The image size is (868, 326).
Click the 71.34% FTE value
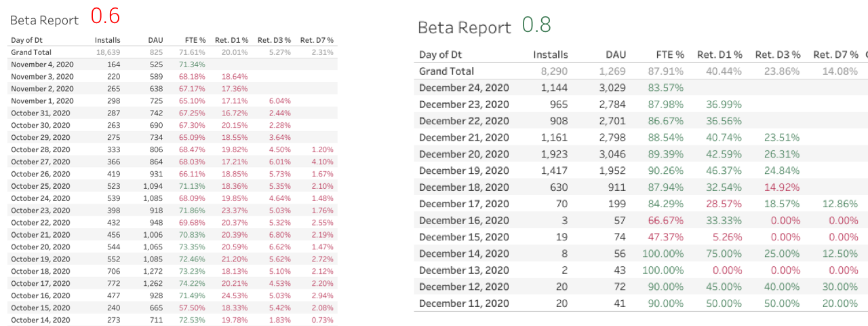(192, 65)
